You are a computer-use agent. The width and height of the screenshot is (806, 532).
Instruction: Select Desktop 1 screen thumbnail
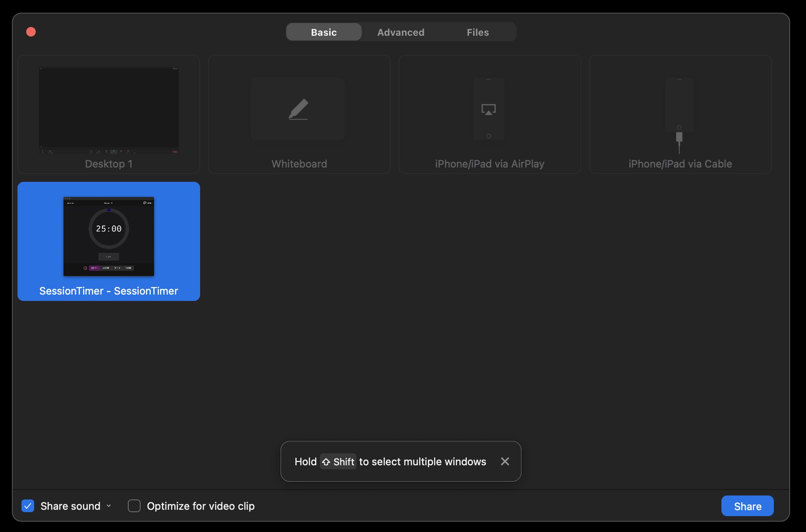(x=109, y=110)
